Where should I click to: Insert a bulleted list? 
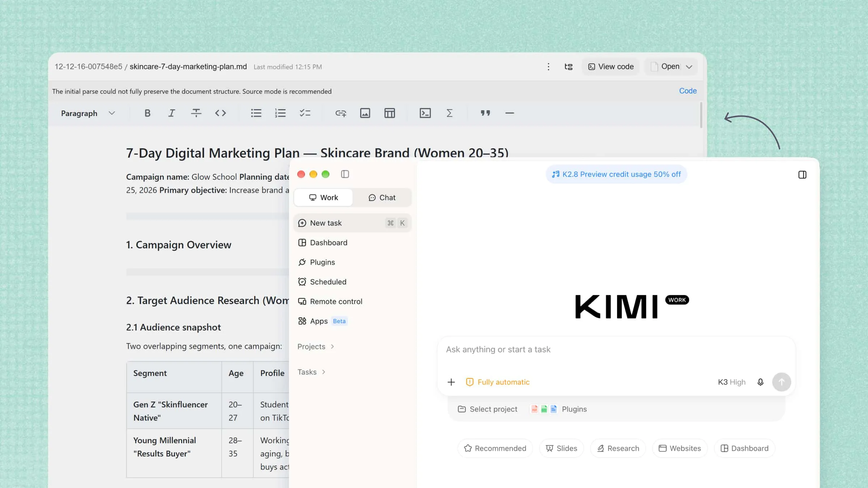[x=256, y=113]
